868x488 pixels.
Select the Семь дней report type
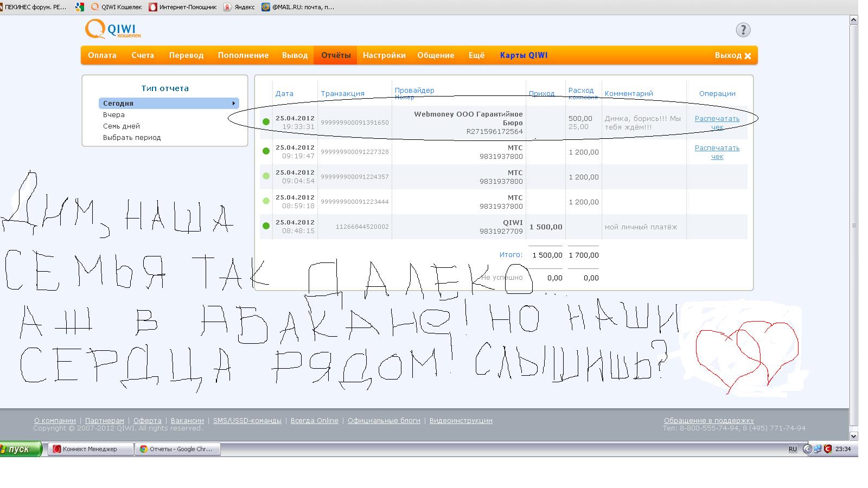(122, 126)
